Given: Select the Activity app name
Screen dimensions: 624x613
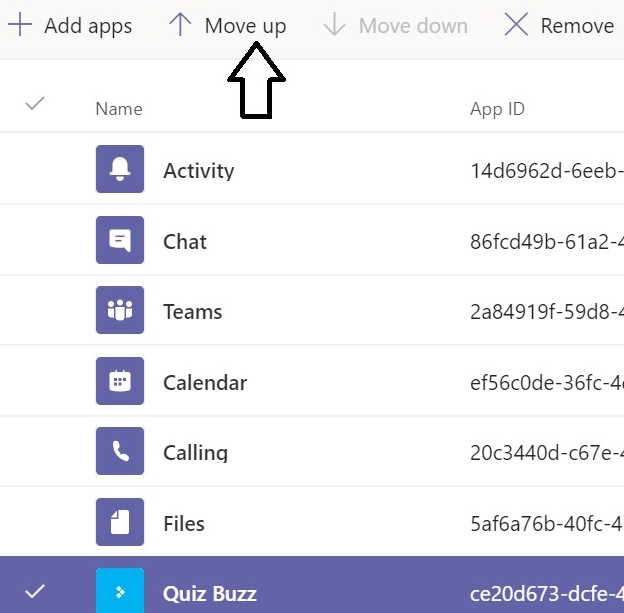Looking at the screenshot, I should (x=199, y=171).
